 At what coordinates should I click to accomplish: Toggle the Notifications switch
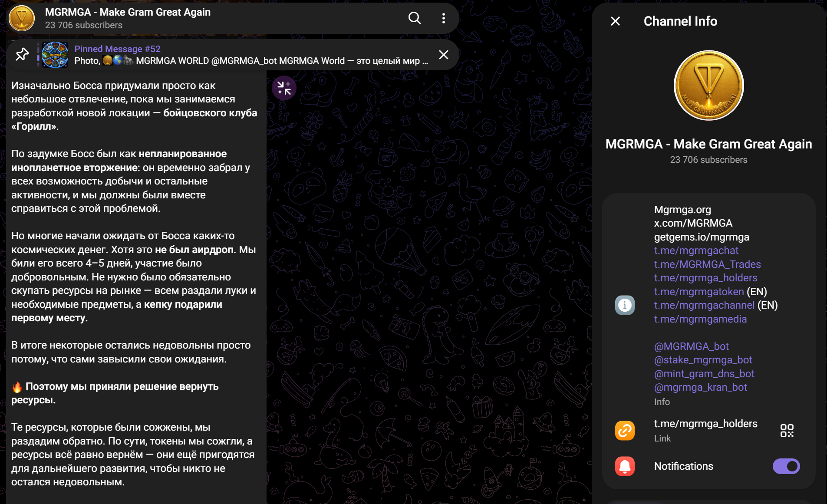point(786,466)
